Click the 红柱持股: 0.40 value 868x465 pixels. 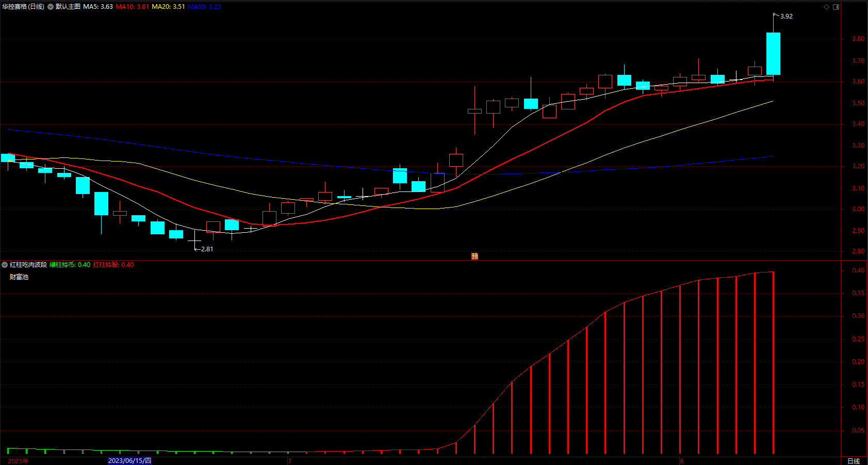coord(113,265)
